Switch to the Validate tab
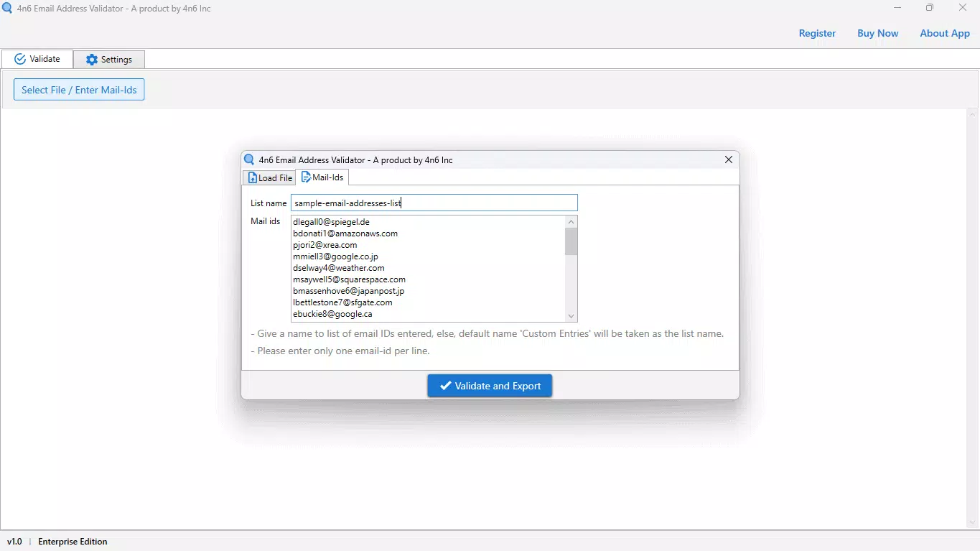Viewport: 980px width, 551px height. pos(37,59)
